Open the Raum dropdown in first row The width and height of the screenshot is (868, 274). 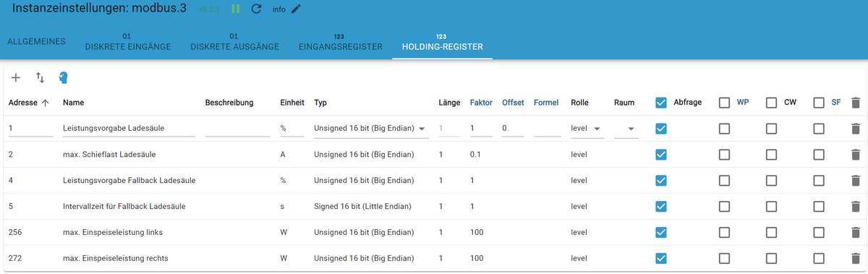[626, 129]
